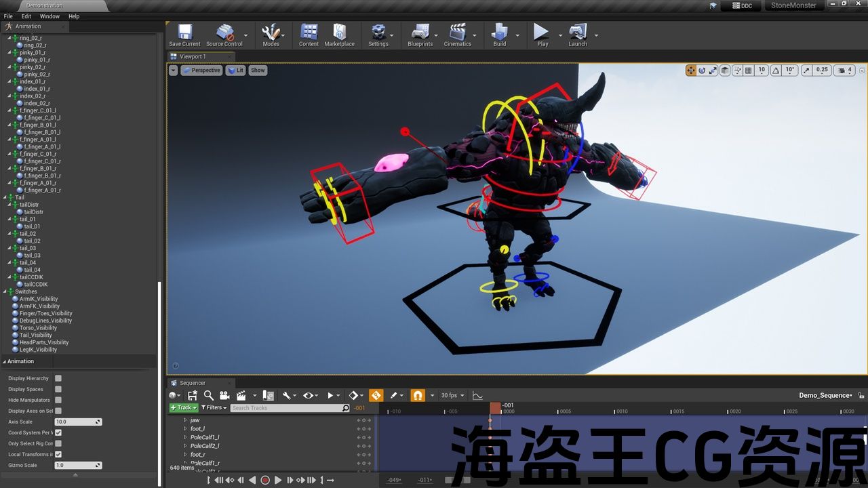
Task: Check the Hide Manipulators checkbox
Action: (x=58, y=400)
